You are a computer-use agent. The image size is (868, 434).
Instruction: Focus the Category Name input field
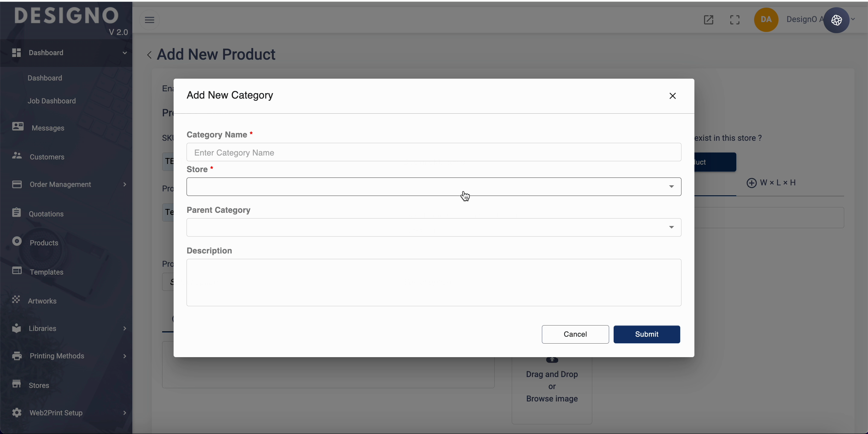(x=433, y=153)
